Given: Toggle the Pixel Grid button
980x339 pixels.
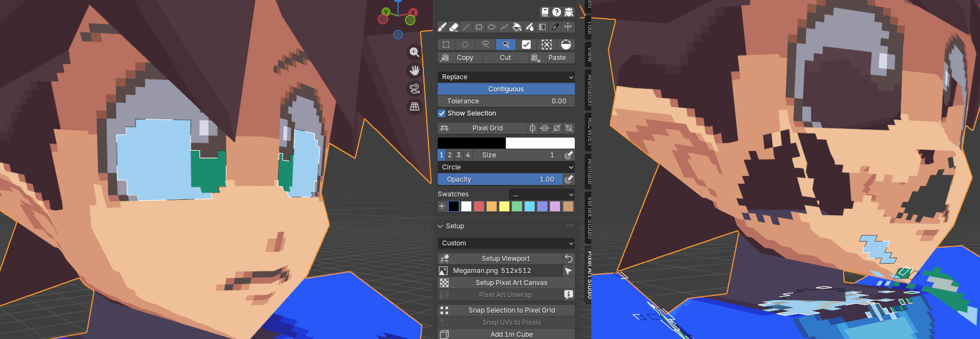Looking at the screenshot, I should click(482, 128).
